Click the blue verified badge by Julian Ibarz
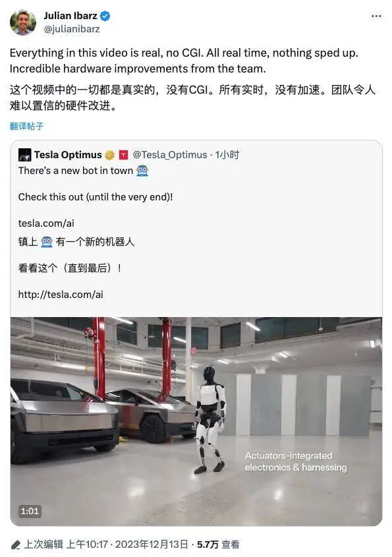 coord(105,16)
